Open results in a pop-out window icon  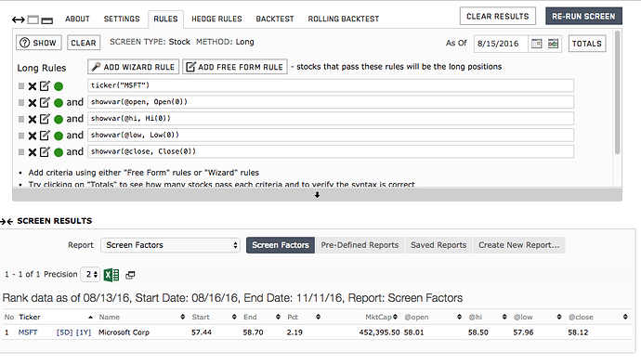(130, 275)
